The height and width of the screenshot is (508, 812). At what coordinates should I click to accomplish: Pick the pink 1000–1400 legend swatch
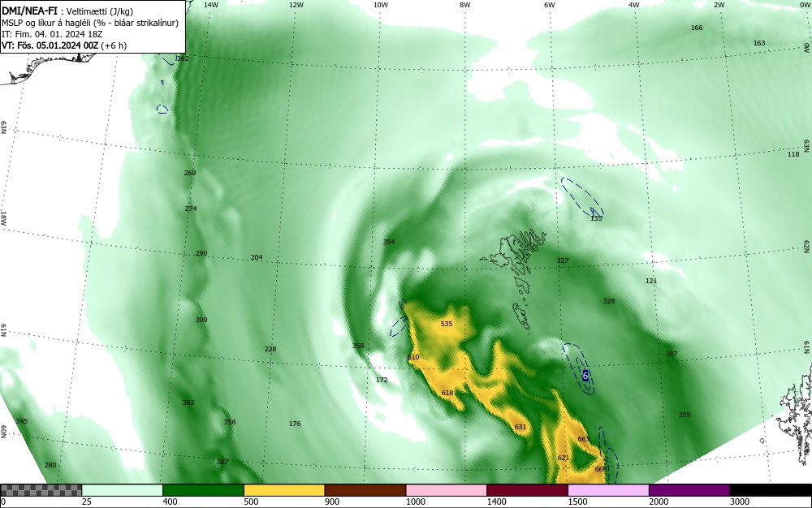(447, 490)
